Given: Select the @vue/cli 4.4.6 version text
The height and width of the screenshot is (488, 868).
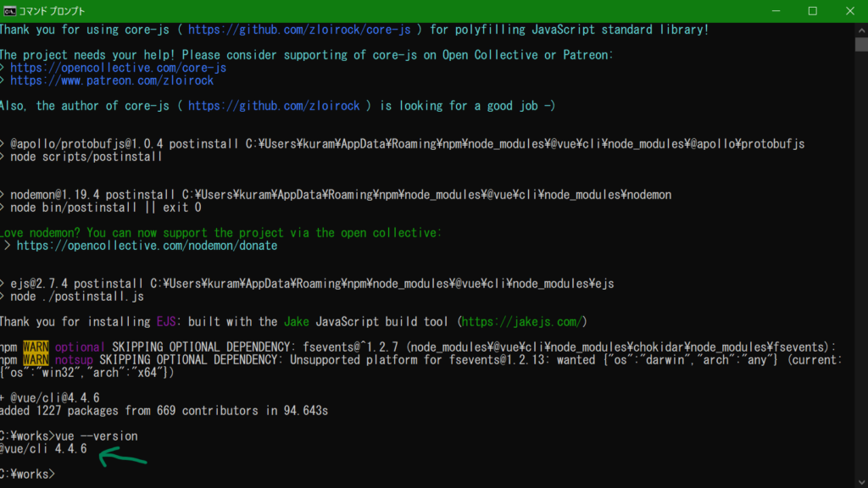Looking at the screenshot, I should click(42, 448).
